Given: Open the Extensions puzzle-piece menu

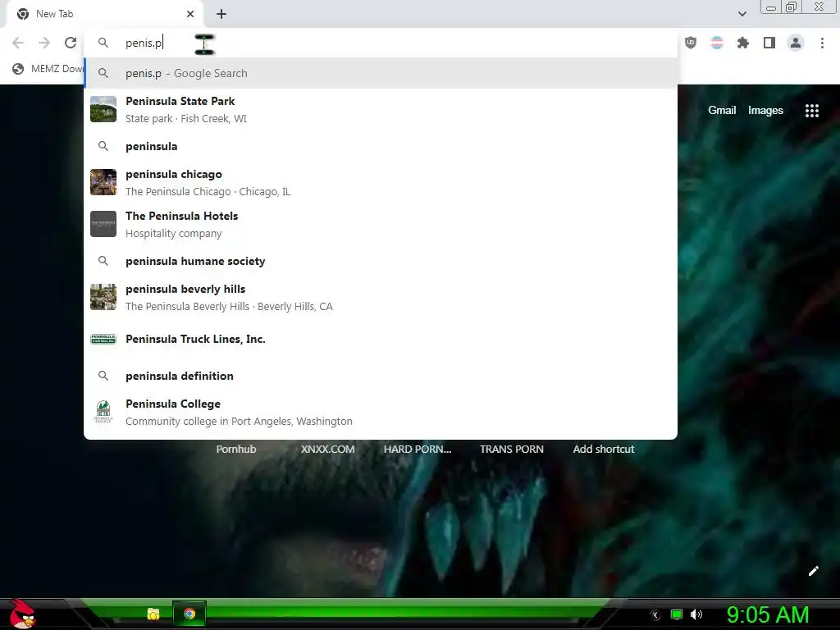Looking at the screenshot, I should (x=743, y=43).
